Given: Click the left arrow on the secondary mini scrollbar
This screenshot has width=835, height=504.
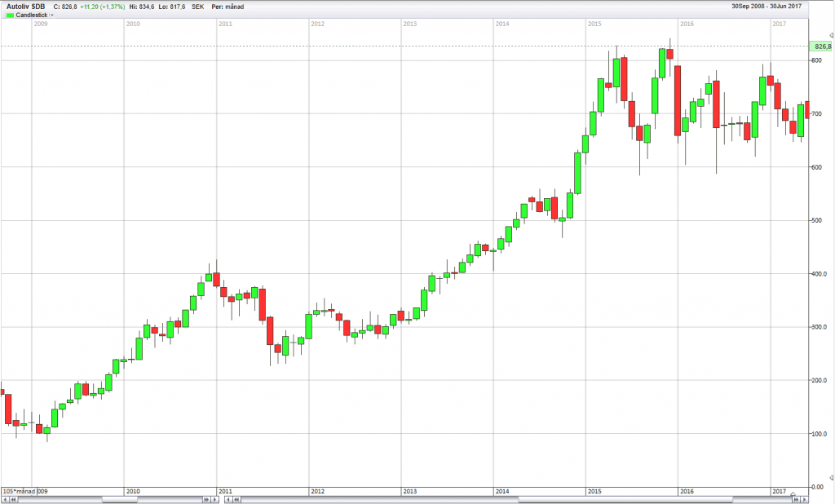Looking at the screenshot, I should tap(227, 499).
